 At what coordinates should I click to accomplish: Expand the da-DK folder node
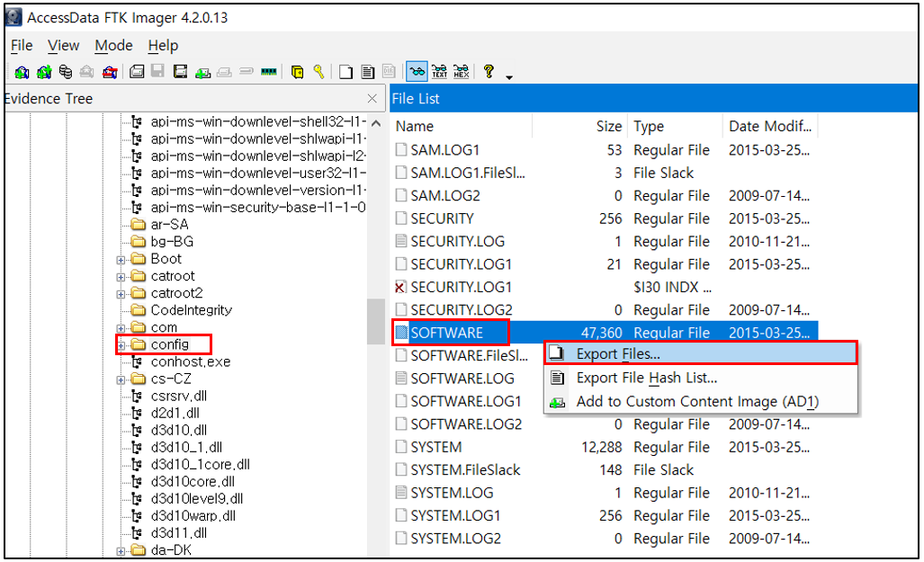point(121,551)
